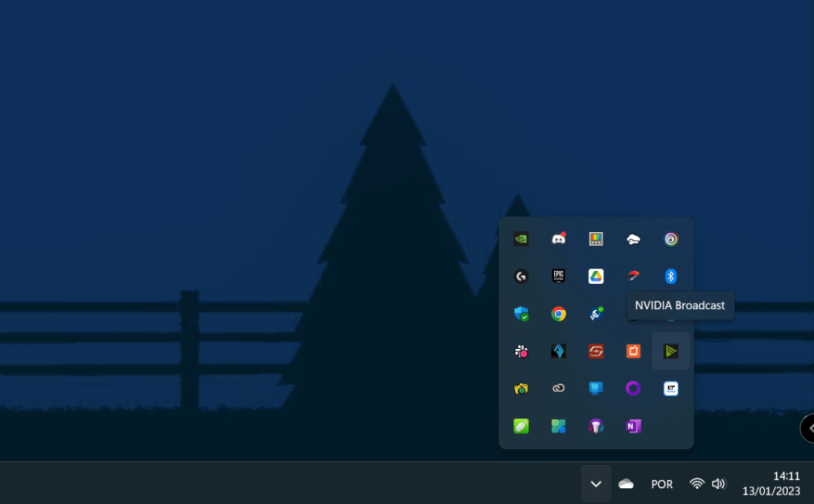The width and height of the screenshot is (814, 504).
Task: Click the Logitech G HUB icon
Action: click(x=521, y=276)
